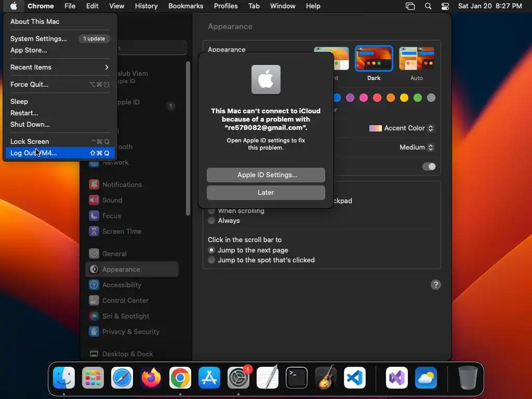Open Visual Studio purple icon in Dock
Screen dimensions: 532x399
(x=397, y=378)
